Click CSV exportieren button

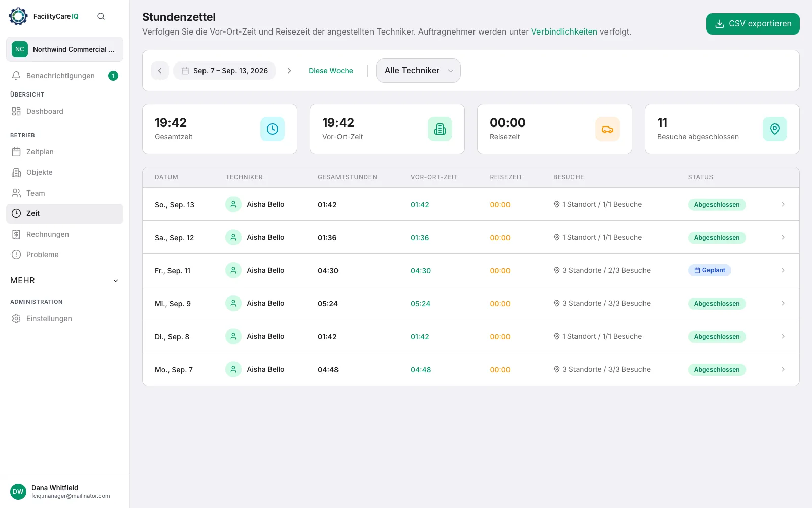[x=753, y=24]
